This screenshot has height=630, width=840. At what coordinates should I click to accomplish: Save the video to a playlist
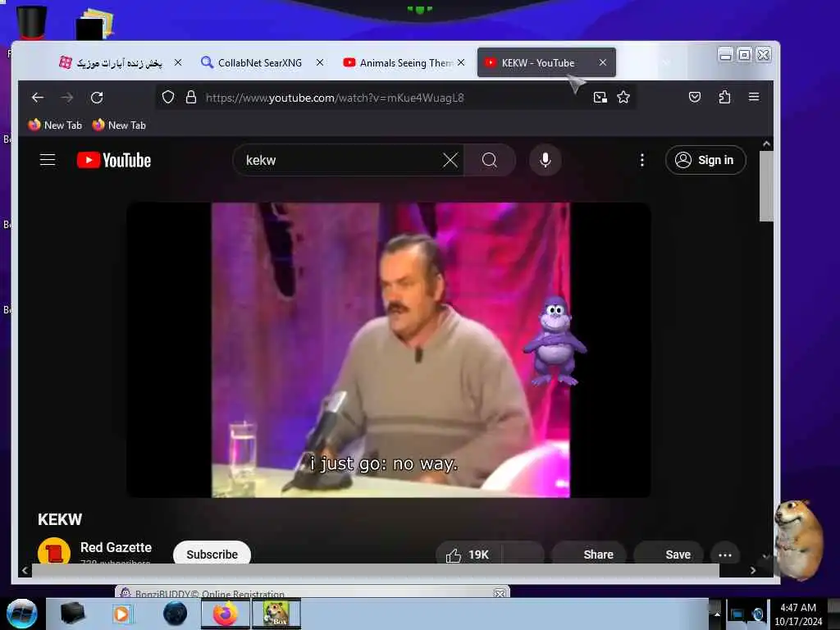click(x=669, y=555)
